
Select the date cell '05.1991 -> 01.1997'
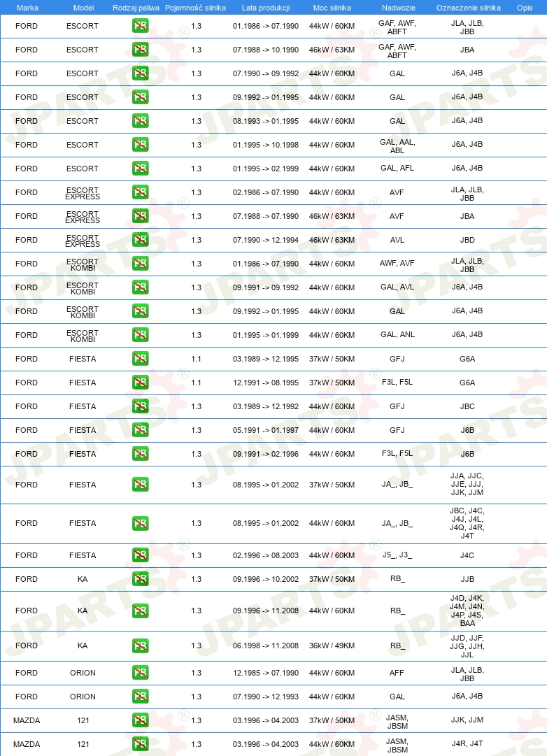[266, 430]
